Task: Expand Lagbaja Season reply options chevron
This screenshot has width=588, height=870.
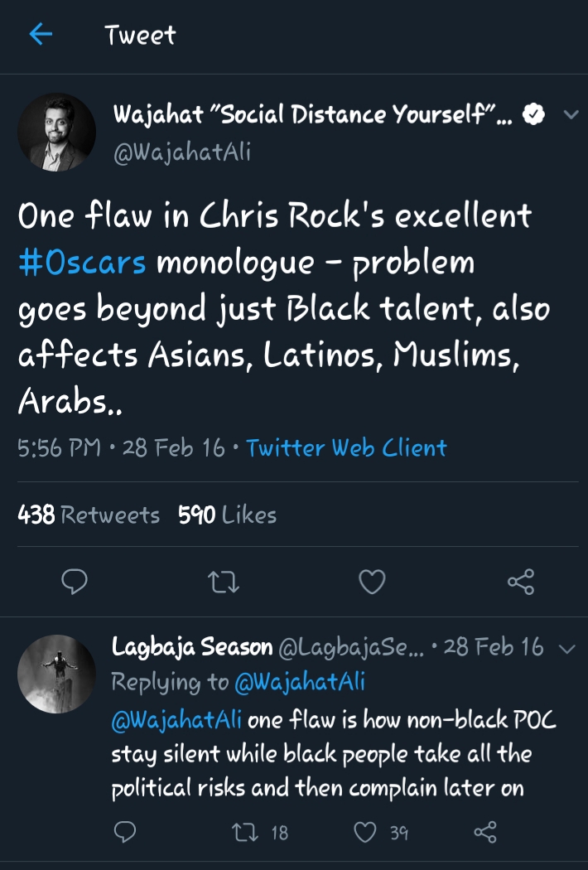Action: pos(567,648)
